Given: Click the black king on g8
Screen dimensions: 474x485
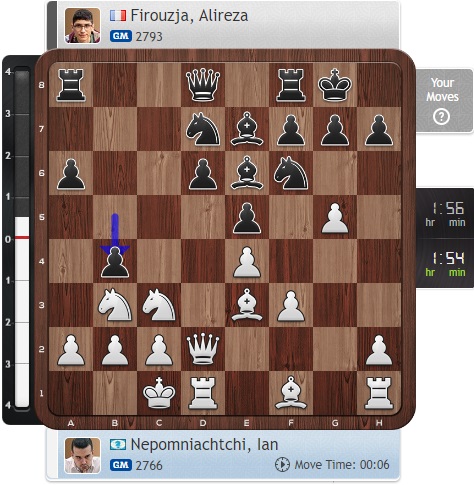Looking at the screenshot, I should coord(335,85).
